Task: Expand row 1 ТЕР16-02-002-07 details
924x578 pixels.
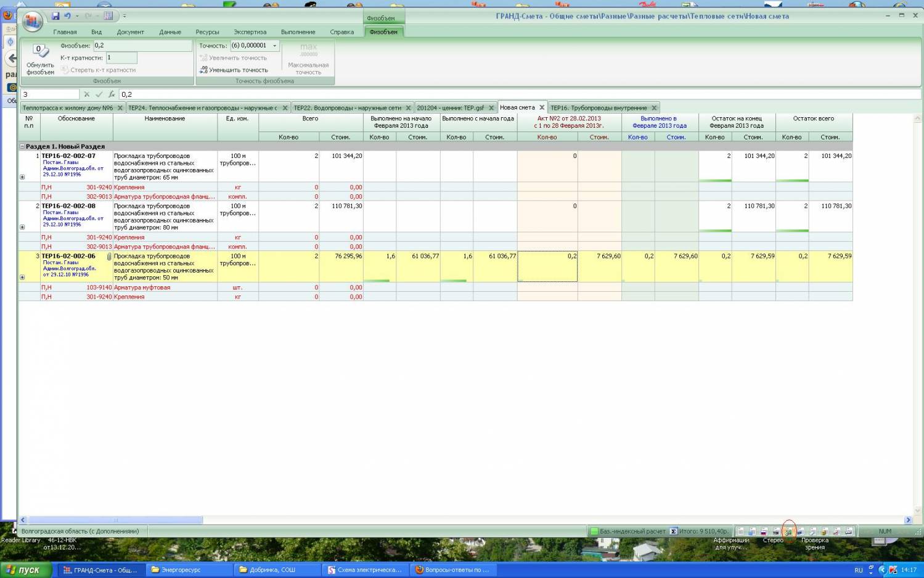Action: 22,177
